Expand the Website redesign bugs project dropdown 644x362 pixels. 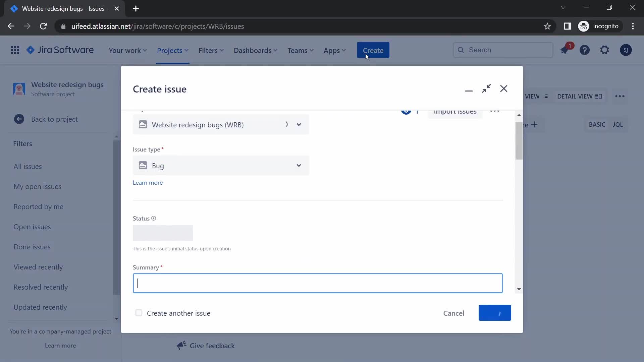299,125
